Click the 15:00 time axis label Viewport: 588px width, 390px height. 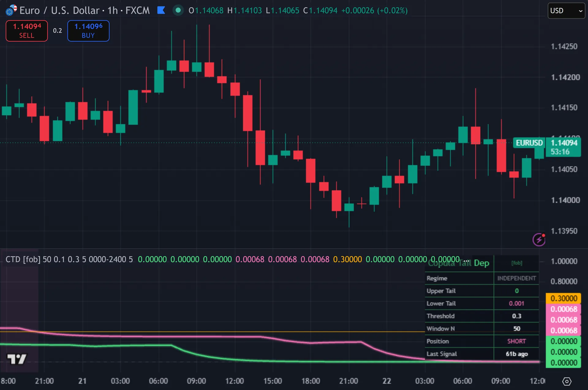coord(273,381)
